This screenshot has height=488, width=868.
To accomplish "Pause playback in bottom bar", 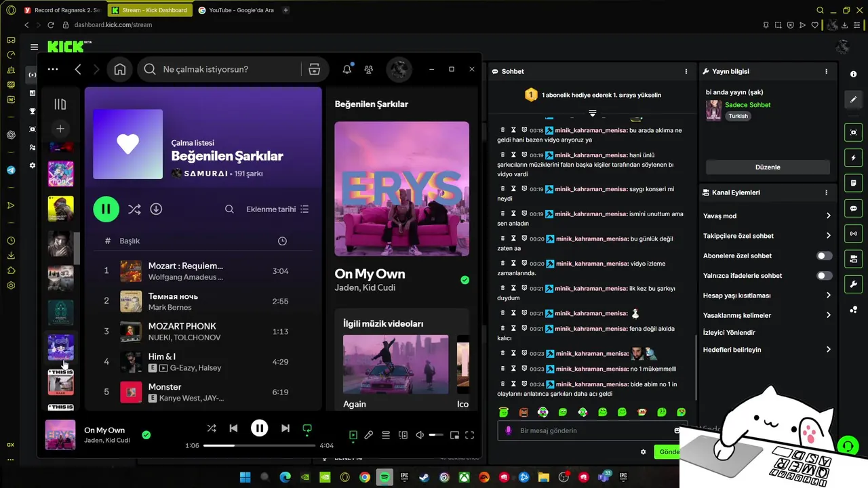I will coord(259,428).
